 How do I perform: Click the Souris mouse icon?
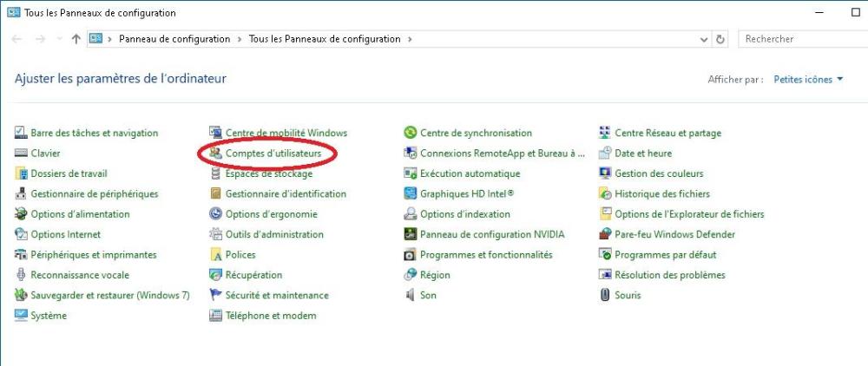pyautogui.click(x=605, y=295)
